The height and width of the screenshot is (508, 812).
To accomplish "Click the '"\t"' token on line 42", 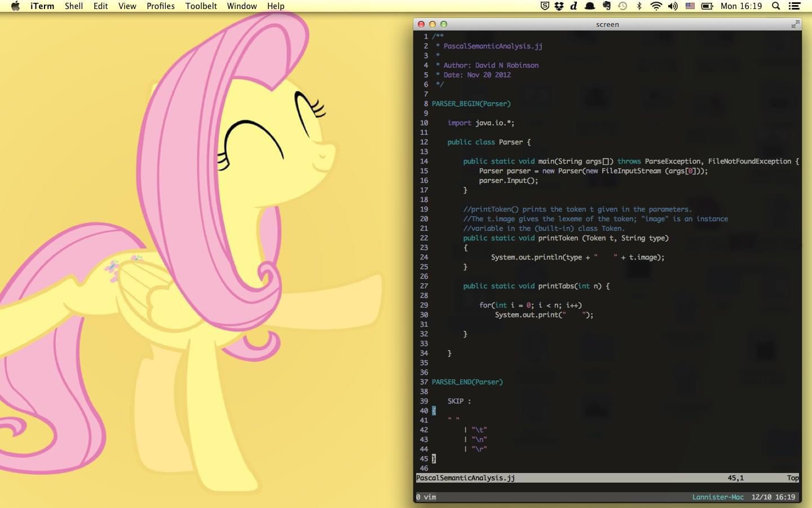I will 479,430.
